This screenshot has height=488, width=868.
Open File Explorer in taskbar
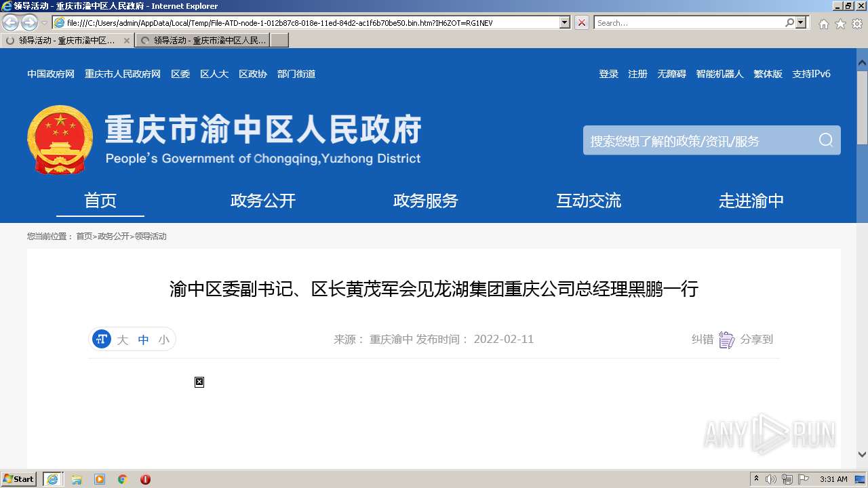click(x=77, y=479)
